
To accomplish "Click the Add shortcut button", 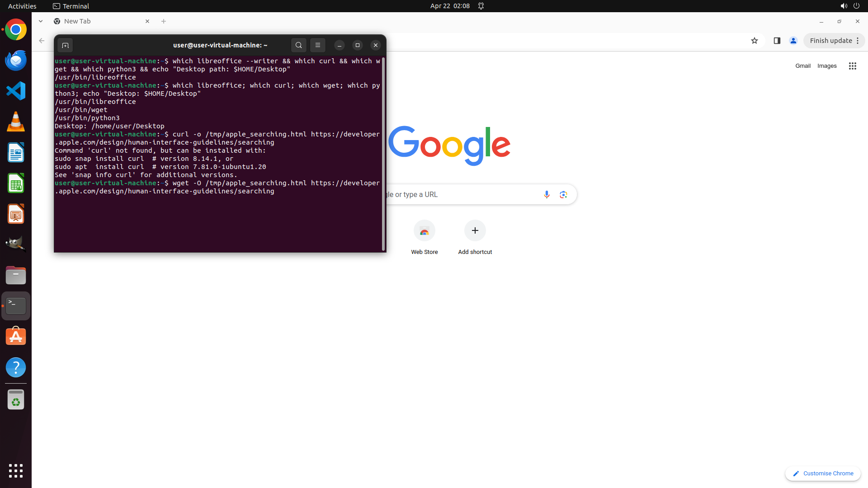I will (x=475, y=231).
